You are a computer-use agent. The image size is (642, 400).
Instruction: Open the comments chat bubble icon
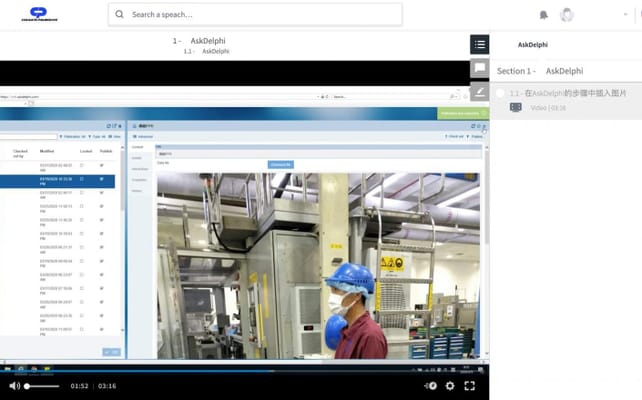[480, 68]
